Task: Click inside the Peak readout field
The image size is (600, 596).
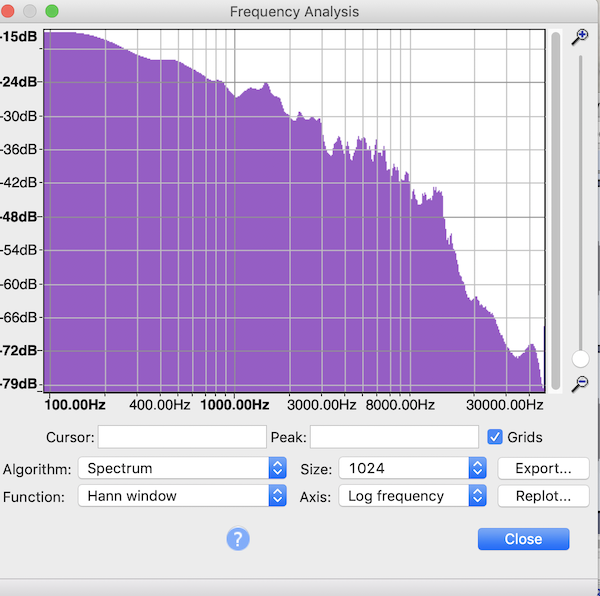Action: point(394,437)
